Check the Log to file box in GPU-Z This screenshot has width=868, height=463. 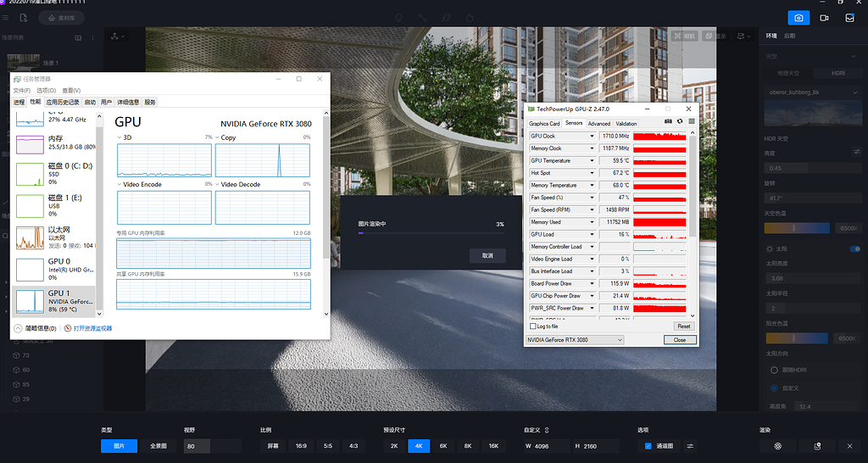pyautogui.click(x=533, y=326)
